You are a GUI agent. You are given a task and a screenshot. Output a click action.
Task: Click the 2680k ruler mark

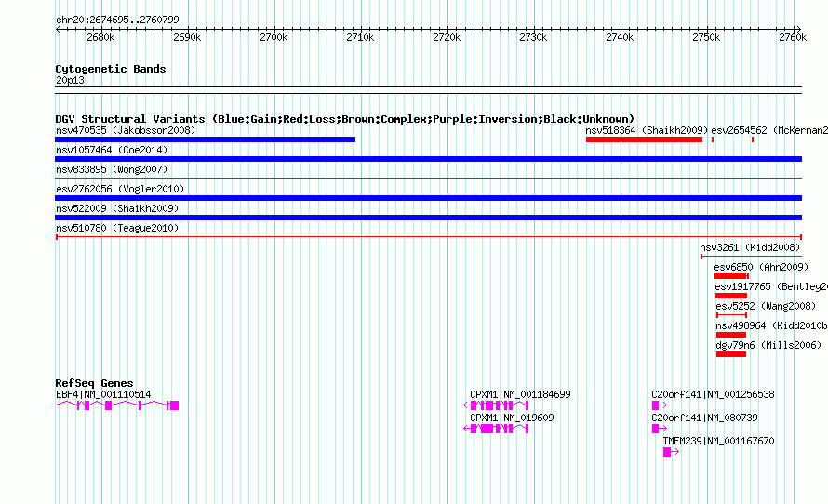[100, 37]
